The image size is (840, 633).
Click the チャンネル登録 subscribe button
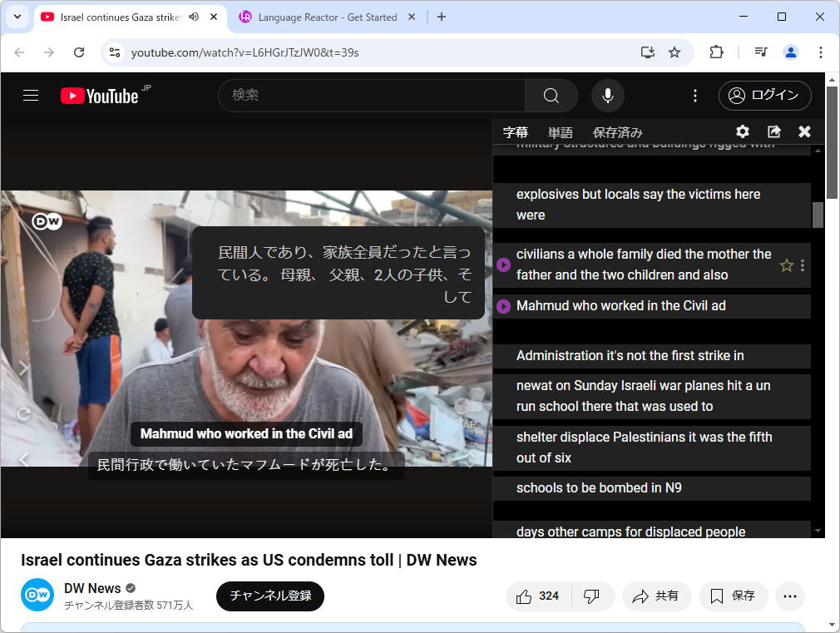pos(269,596)
